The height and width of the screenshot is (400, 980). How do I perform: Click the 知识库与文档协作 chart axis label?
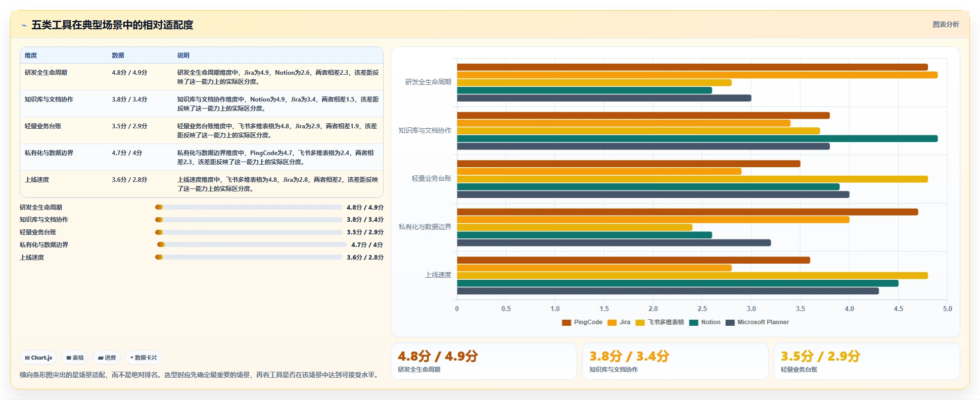[425, 130]
